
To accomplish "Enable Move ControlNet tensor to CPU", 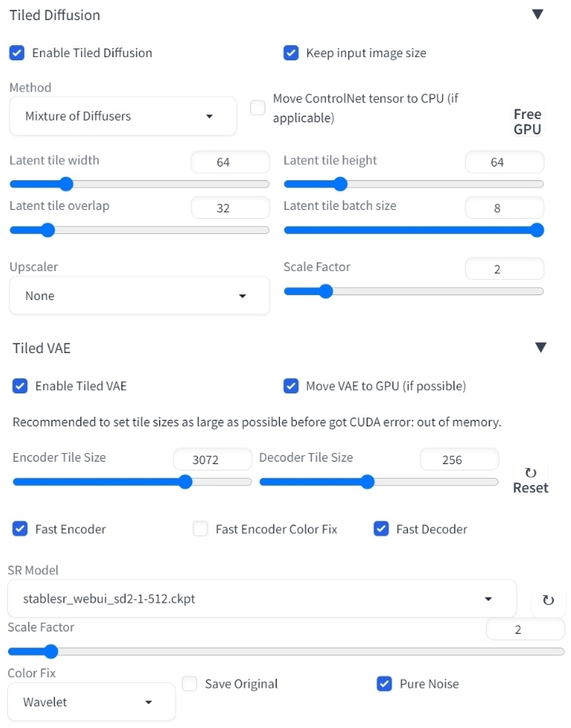I will coord(257,108).
